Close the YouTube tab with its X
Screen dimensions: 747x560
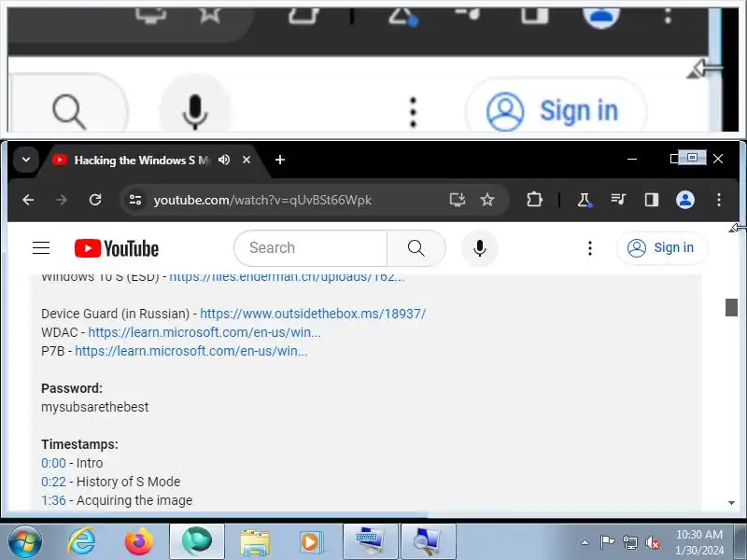(247, 160)
